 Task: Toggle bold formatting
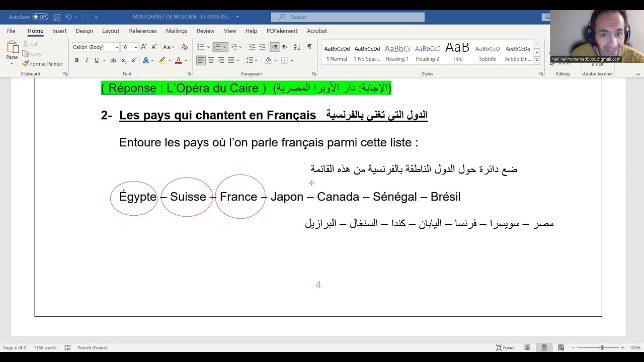(76, 60)
